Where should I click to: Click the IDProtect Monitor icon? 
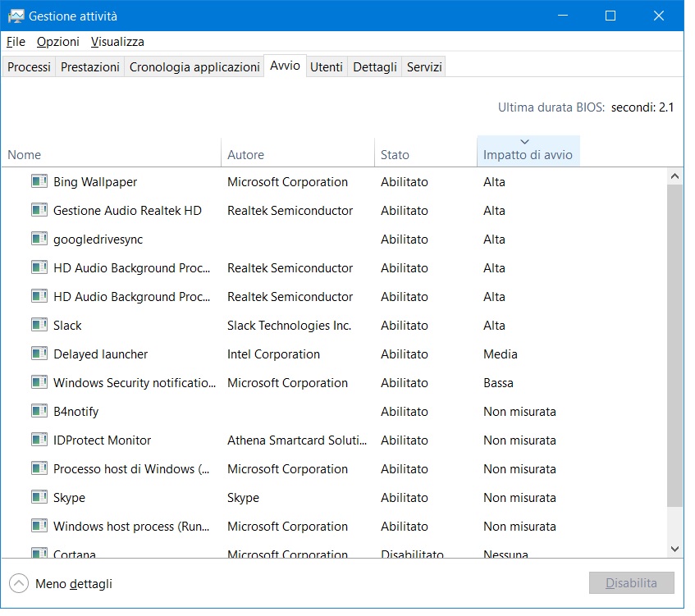[x=39, y=440]
